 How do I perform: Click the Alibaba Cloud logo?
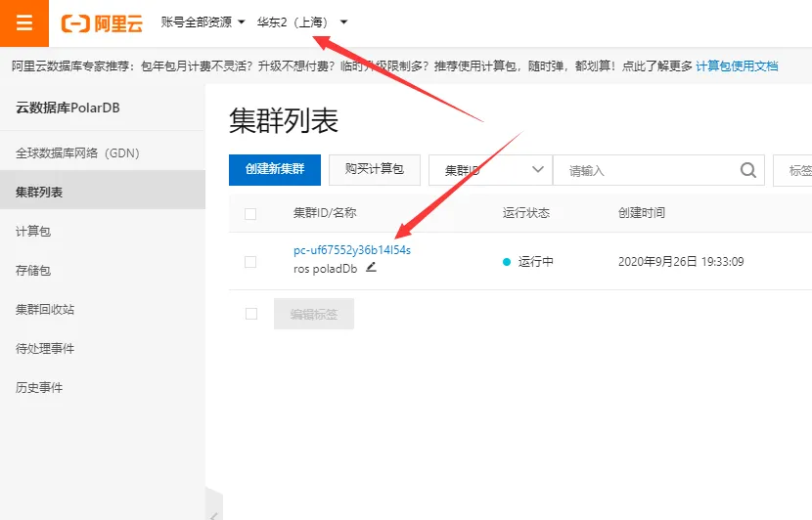tap(102, 23)
